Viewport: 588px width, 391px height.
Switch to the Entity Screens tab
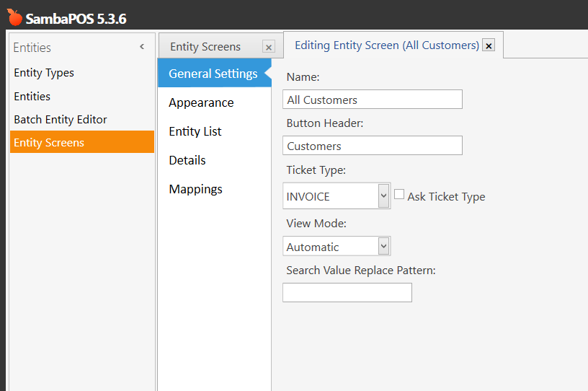205,47
